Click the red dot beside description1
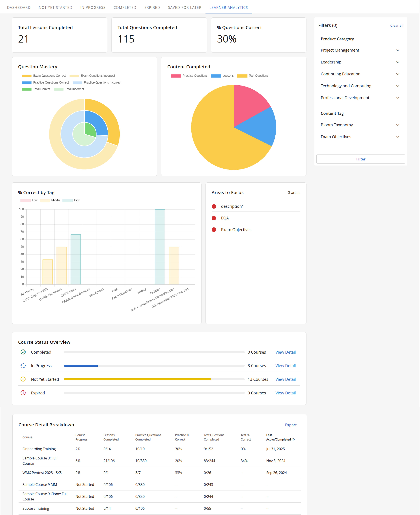 [214, 206]
